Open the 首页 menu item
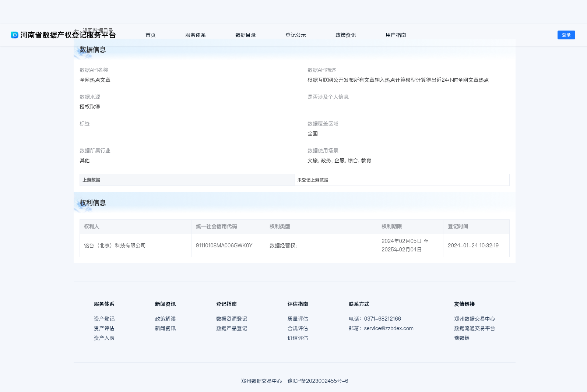 point(151,35)
